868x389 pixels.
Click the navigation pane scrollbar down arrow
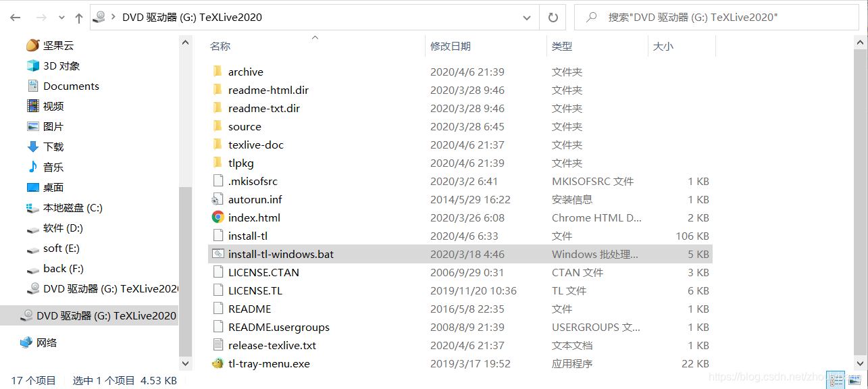coord(186,363)
